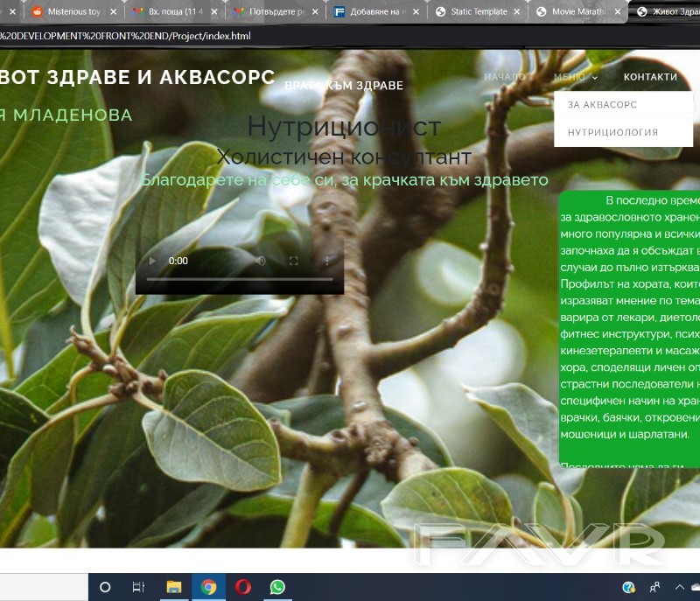Switch to the Misterious toy browser tab
The width and height of the screenshot is (700, 601).
pos(73,11)
